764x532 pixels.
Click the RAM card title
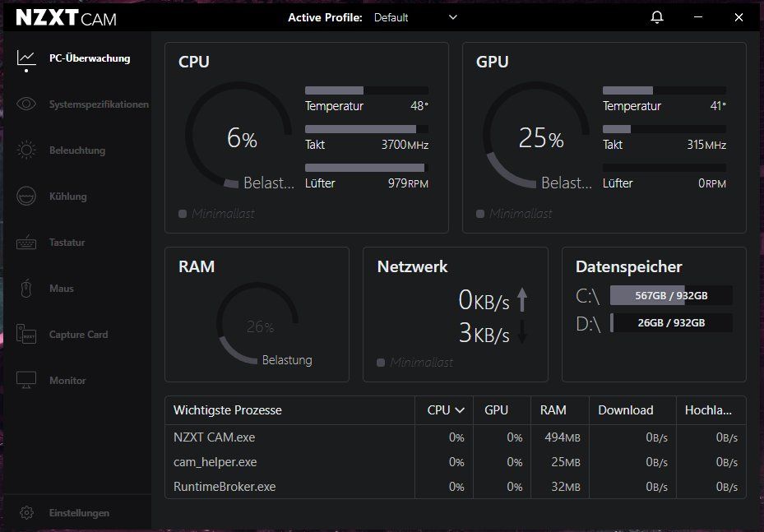197,266
